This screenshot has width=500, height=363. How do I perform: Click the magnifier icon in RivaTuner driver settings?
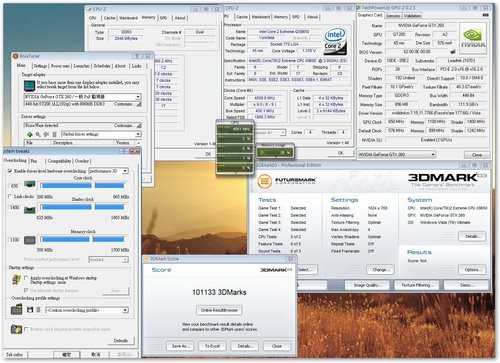(x=38, y=134)
